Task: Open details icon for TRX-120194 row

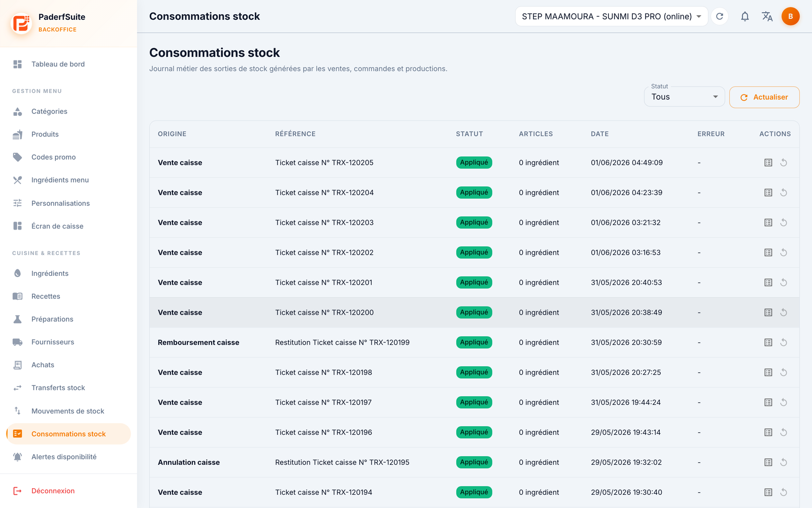Action: [x=768, y=492]
